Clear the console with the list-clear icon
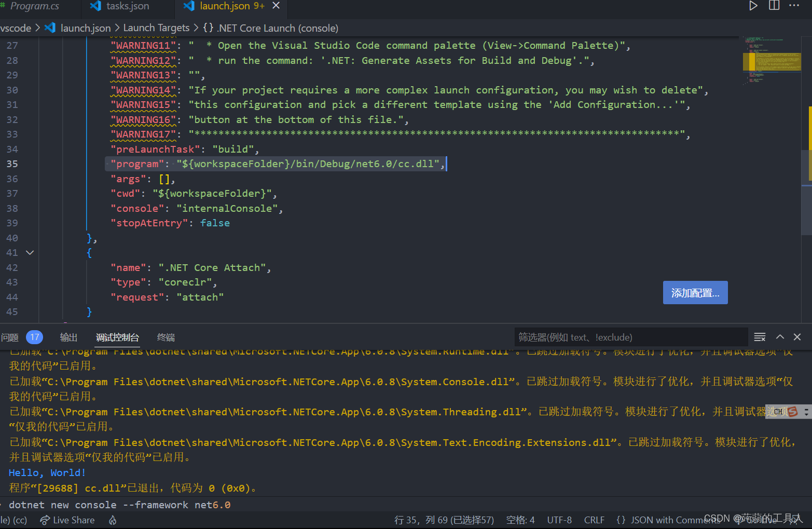 point(760,337)
